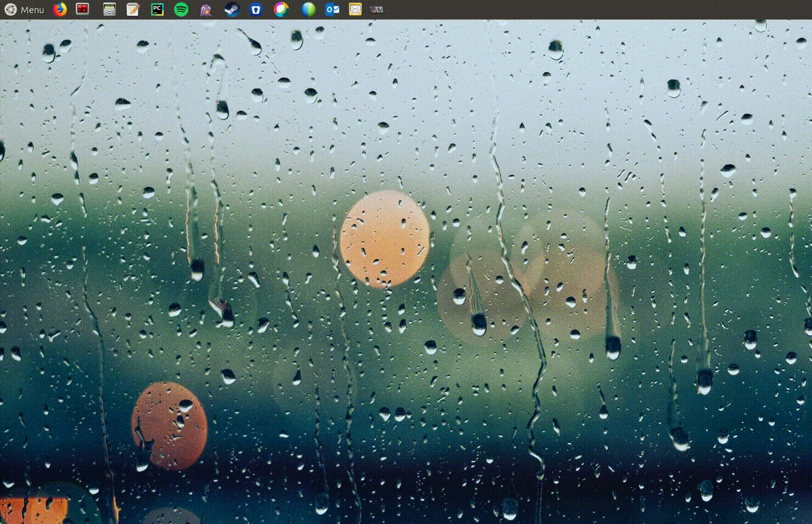
Task: Open the file manager drawer icon
Action: point(110,9)
